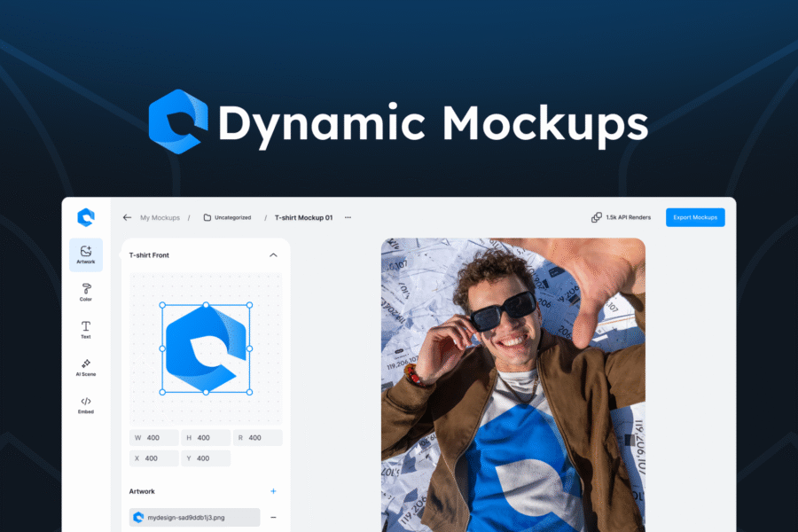Collapse the T-shirt Front section
The image size is (798, 532).
(x=273, y=255)
